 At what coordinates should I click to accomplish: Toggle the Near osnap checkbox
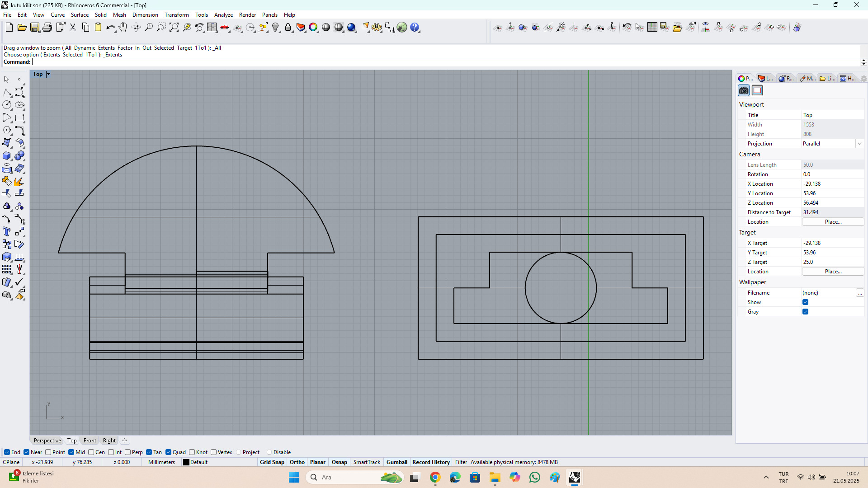27,452
